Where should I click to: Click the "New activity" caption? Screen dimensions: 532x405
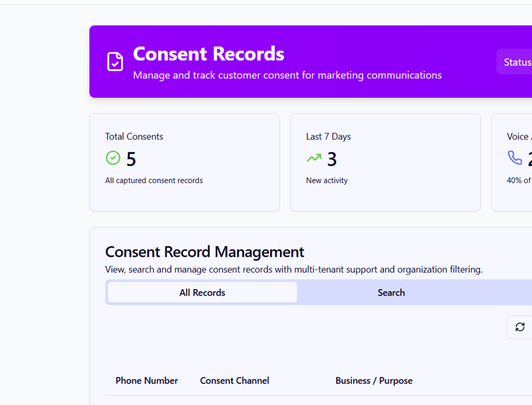[327, 180]
